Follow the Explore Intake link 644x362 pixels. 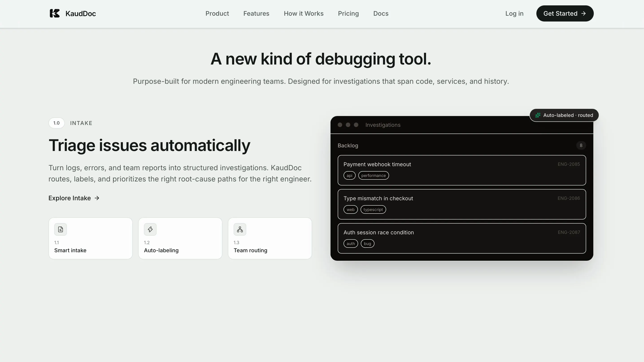pos(74,198)
